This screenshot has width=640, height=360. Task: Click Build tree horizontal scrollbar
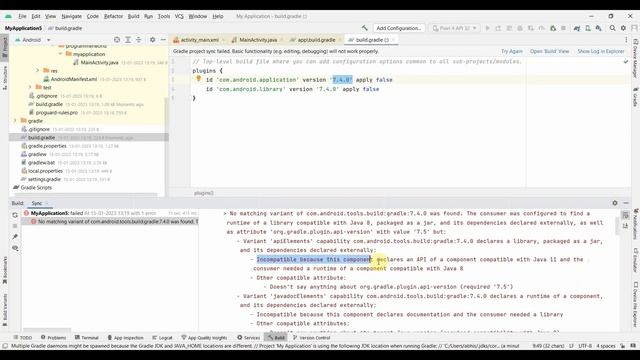click(47, 330)
